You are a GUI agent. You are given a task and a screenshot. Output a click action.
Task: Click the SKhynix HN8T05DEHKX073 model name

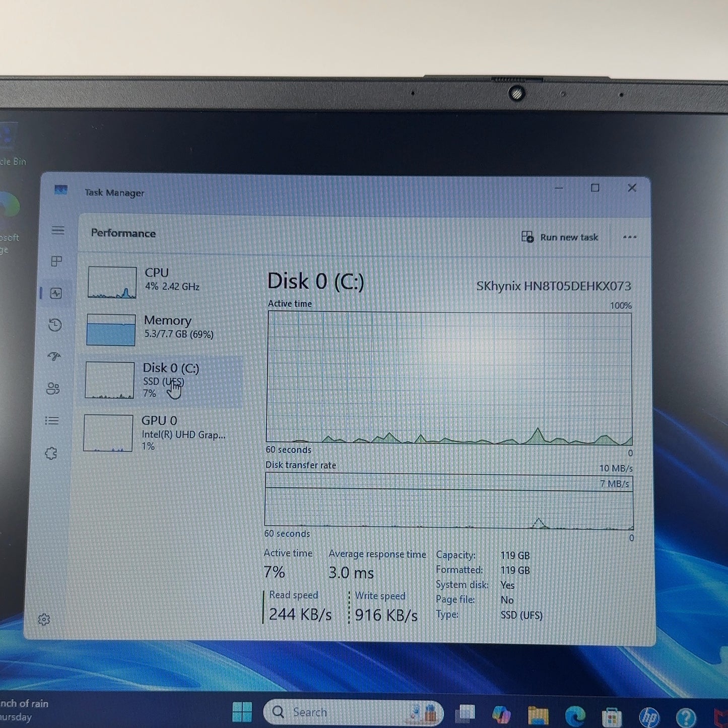[x=554, y=286]
